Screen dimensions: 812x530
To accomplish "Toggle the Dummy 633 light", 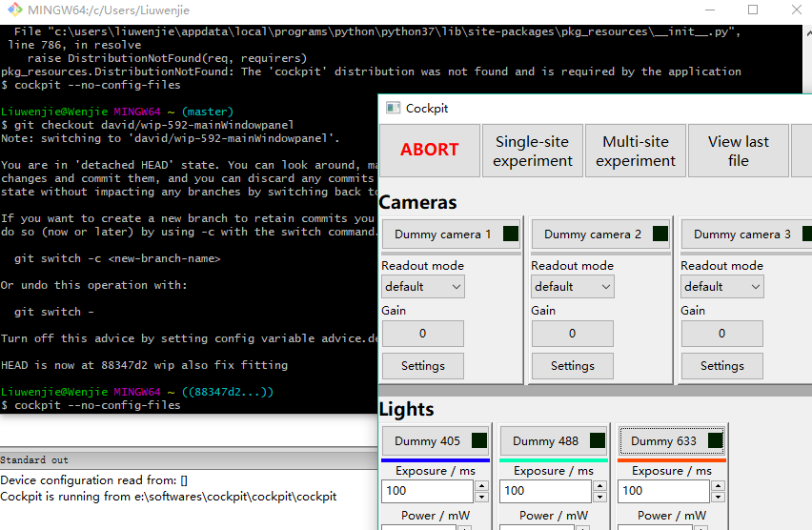I will pos(672,441).
